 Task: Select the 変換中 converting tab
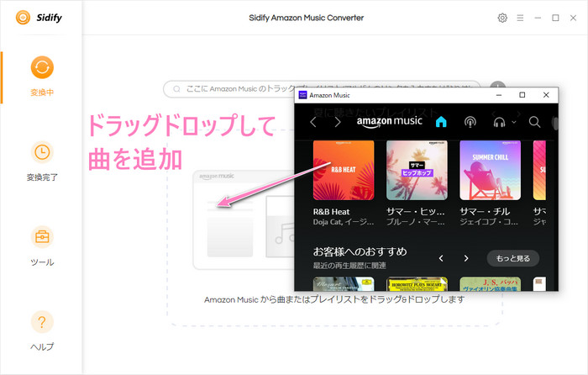[x=42, y=77]
